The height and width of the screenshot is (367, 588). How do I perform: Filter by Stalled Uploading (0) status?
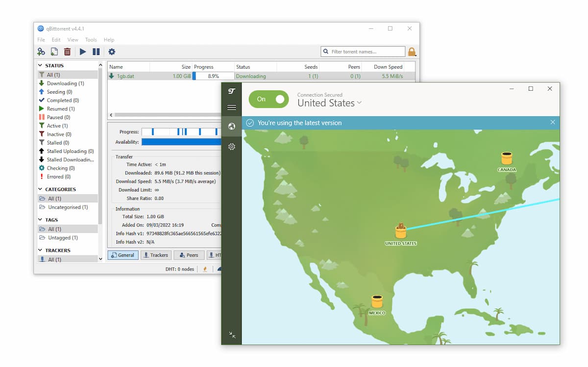(x=68, y=151)
